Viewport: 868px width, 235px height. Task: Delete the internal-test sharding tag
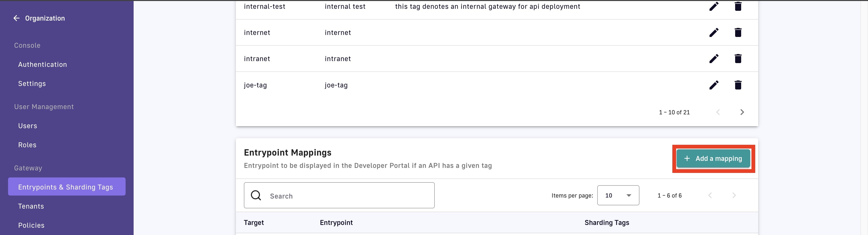pyautogui.click(x=738, y=6)
